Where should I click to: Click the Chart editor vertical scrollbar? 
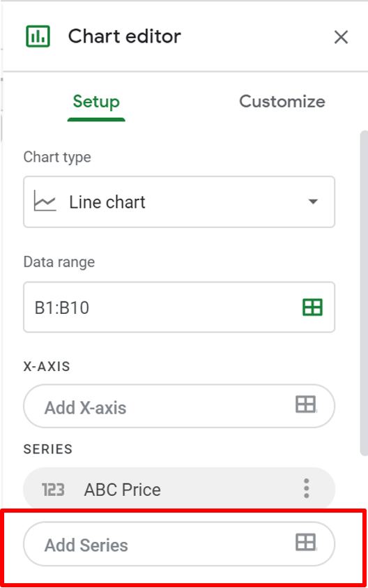coord(364,293)
